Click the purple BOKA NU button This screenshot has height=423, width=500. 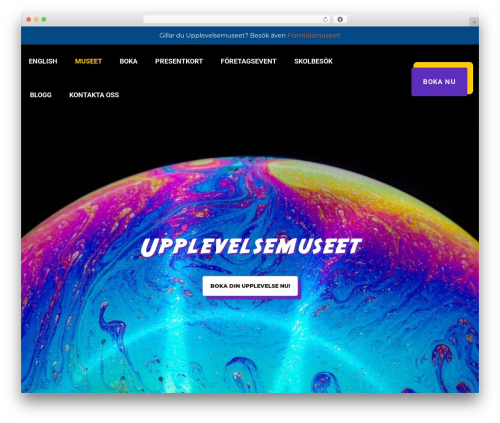point(439,82)
